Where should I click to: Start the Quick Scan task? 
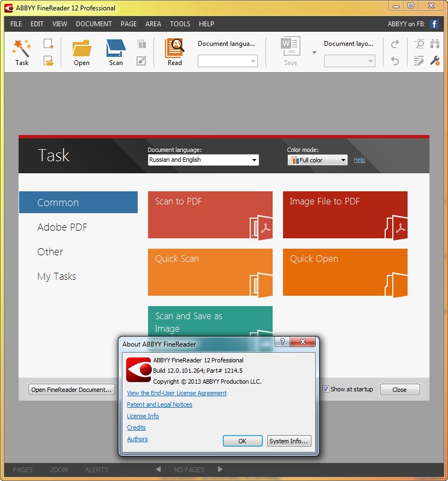[210, 272]
